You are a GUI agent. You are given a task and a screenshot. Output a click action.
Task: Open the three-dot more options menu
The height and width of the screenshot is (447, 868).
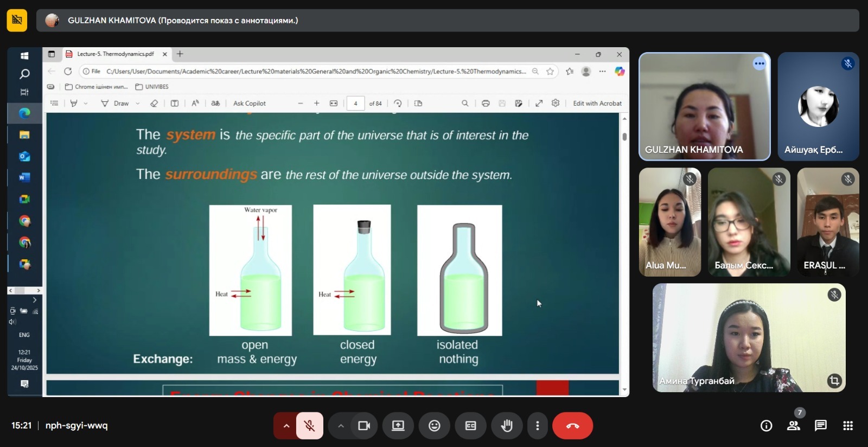click(x=537, y=426)
